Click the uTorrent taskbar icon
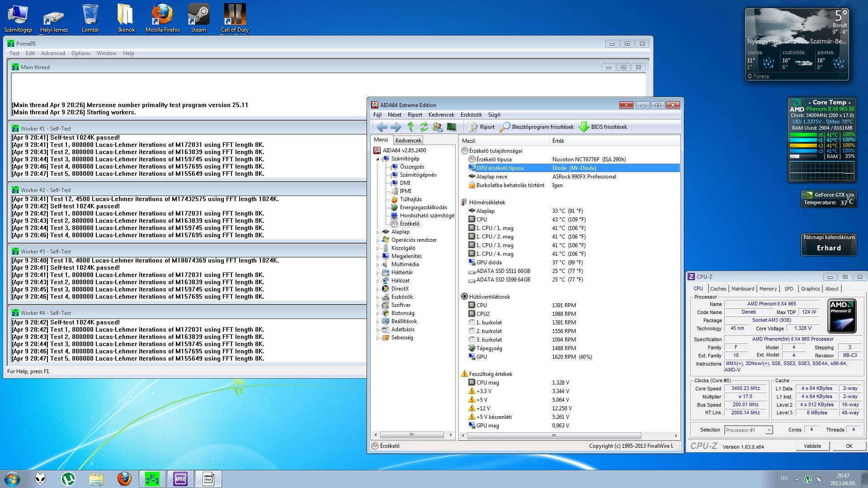 click(x=68, y=479)
